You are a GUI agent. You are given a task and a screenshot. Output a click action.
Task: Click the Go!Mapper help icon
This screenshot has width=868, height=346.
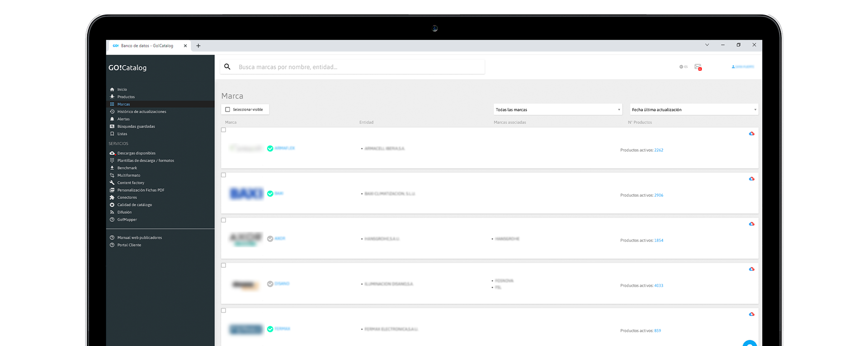[x=112, y=220]
